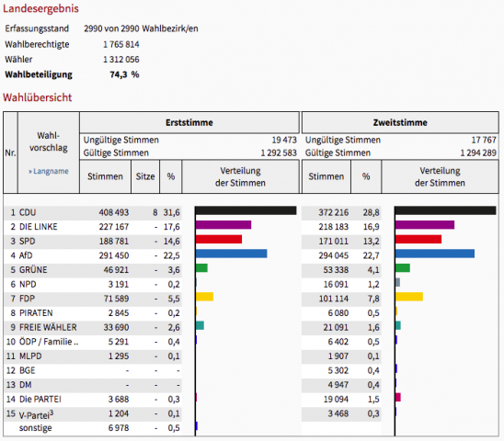Viewport: 504px width, 441px height.
Task: Click SPD Zweitstimme votes 171 011
Action: [334, 242]
